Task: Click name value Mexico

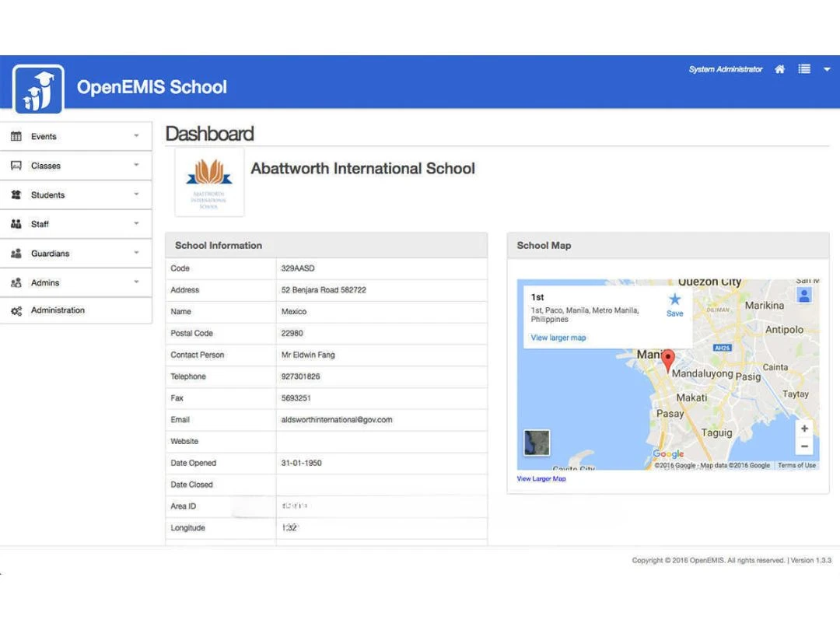Action: point(293,312)
